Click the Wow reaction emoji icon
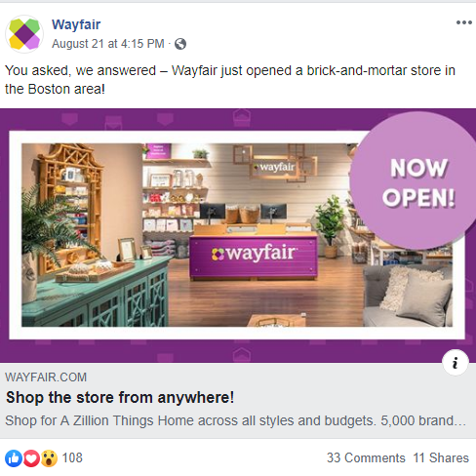Viewport: 476px width, 476px height. [49, 458]
